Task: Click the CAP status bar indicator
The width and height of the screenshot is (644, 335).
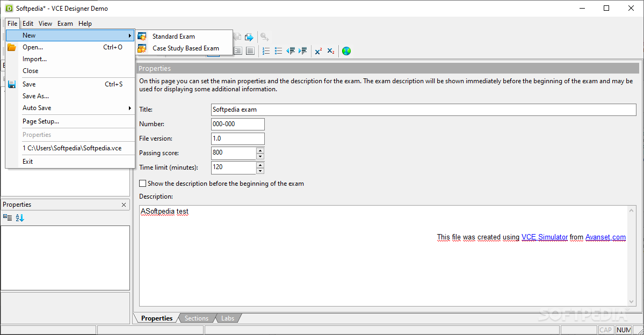Action: click(605, 330)
